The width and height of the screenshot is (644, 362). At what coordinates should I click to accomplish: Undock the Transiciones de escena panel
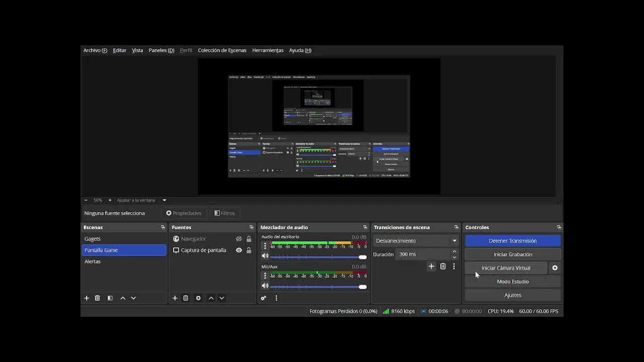456,228
